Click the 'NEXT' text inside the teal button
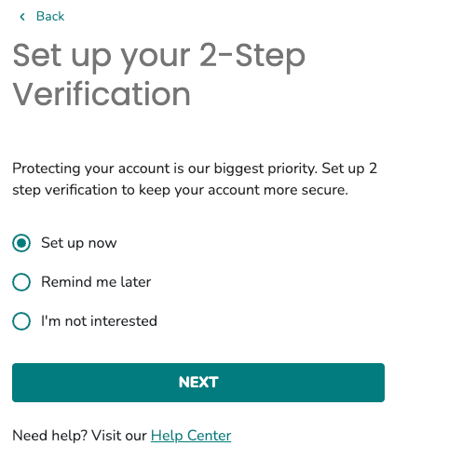476x473 pixels. (198, 383)
